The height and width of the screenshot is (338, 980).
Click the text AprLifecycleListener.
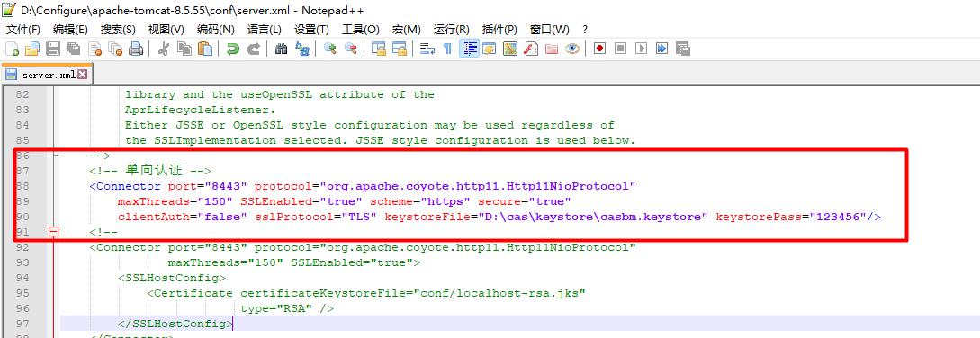click(200, 110)
